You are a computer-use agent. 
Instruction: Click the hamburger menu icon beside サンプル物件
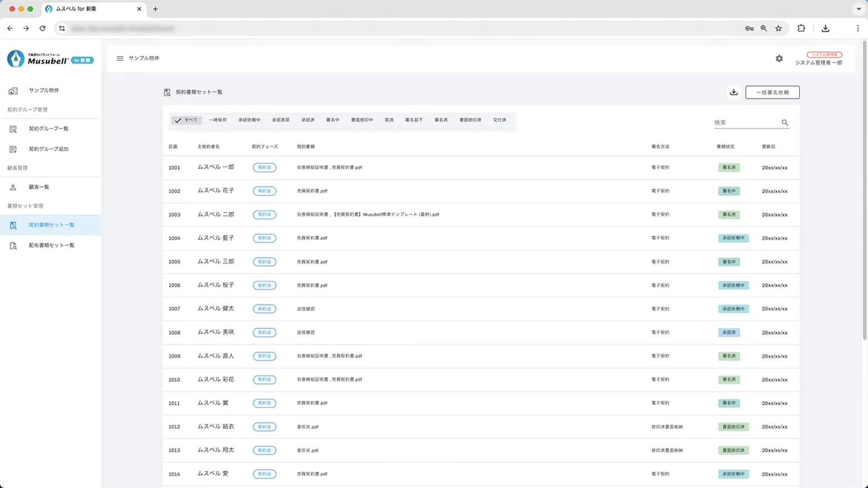(x=120, y=58)
